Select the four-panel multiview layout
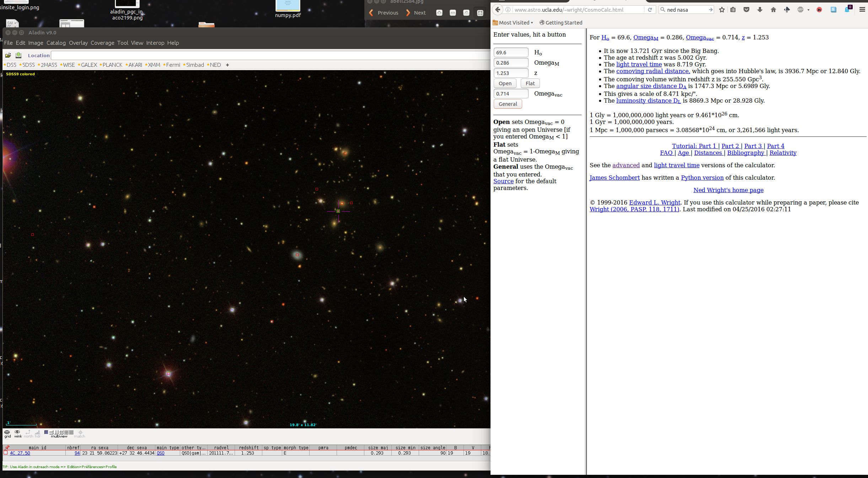Screen dimensions: 868x478 point(61,432)
